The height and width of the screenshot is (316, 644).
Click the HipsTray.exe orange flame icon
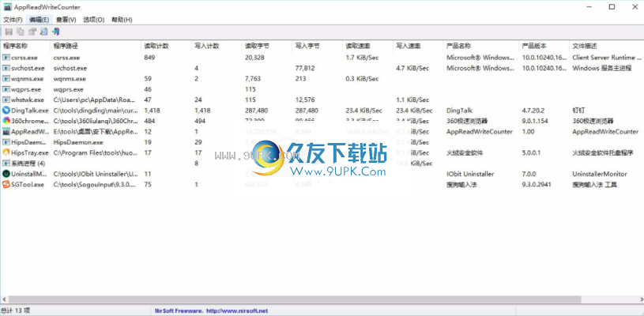6,152
